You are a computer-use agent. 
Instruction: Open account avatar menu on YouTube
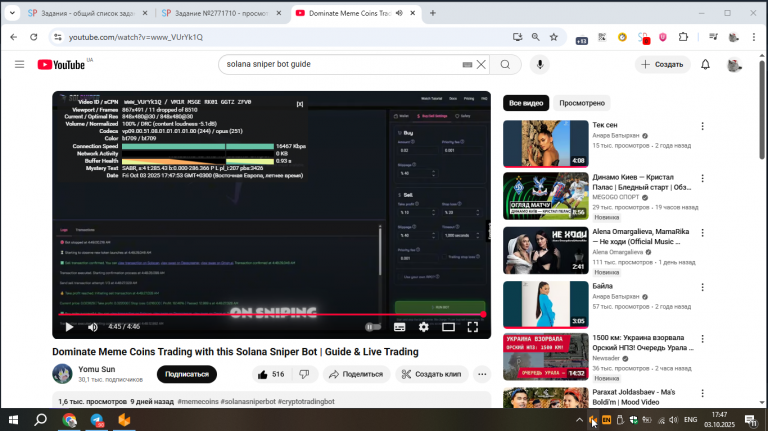click(734, 64)
